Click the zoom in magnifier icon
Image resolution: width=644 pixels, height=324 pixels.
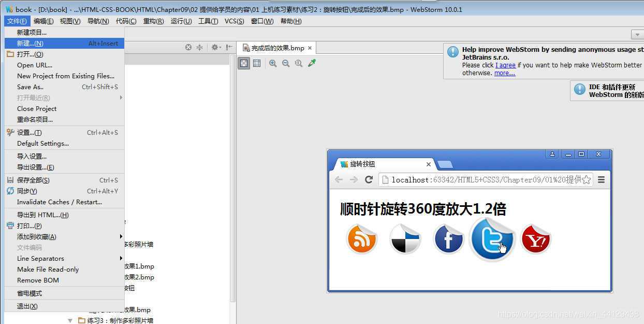point(273,63)
